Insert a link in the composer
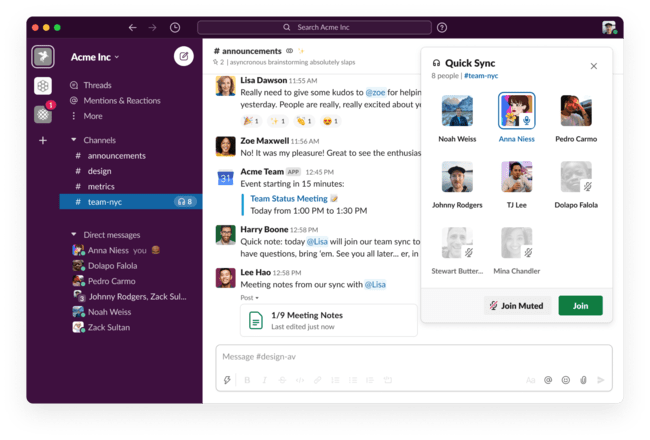This screenshot has width=650, height=440. pyautogui.click(x=318, y=380)
